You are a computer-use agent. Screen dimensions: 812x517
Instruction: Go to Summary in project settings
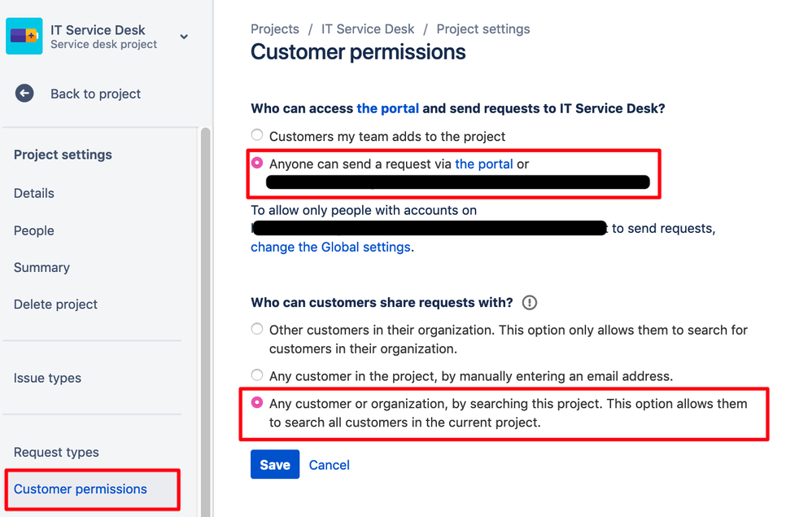click(42, 267)
